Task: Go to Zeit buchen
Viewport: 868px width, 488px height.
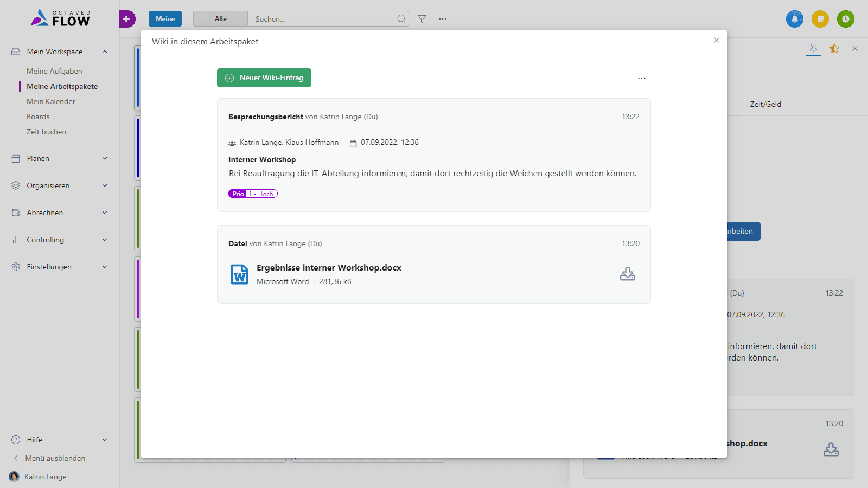Action: coord(47,132)
